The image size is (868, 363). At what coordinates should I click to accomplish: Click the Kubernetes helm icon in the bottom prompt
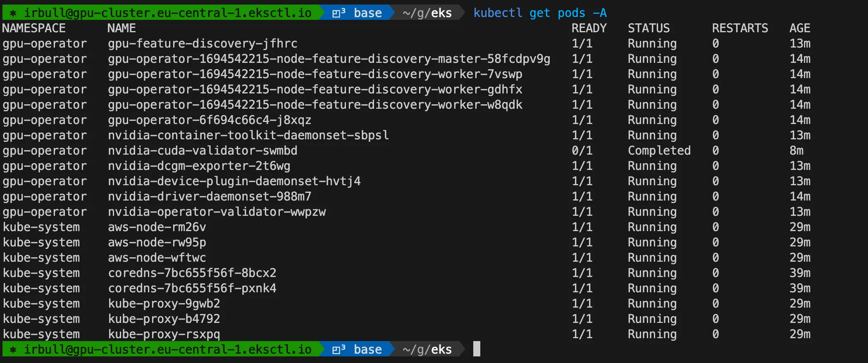point(13,350)
